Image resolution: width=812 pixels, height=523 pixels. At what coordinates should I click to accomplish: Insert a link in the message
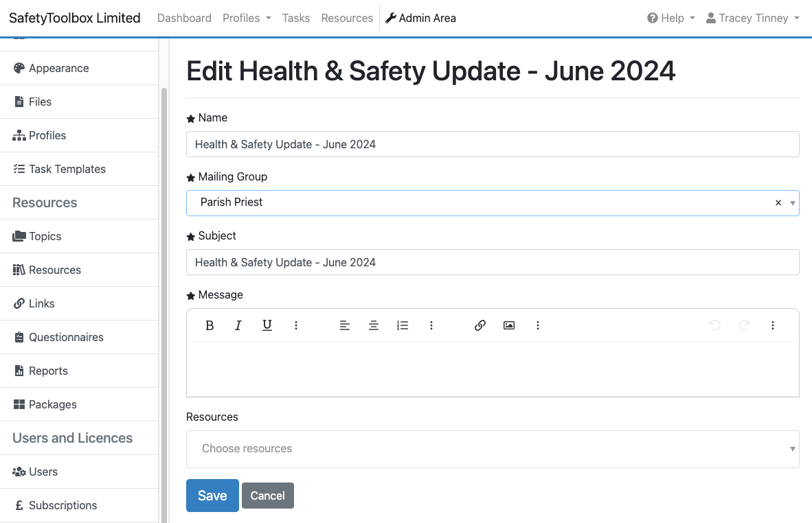tap(480, 325)
